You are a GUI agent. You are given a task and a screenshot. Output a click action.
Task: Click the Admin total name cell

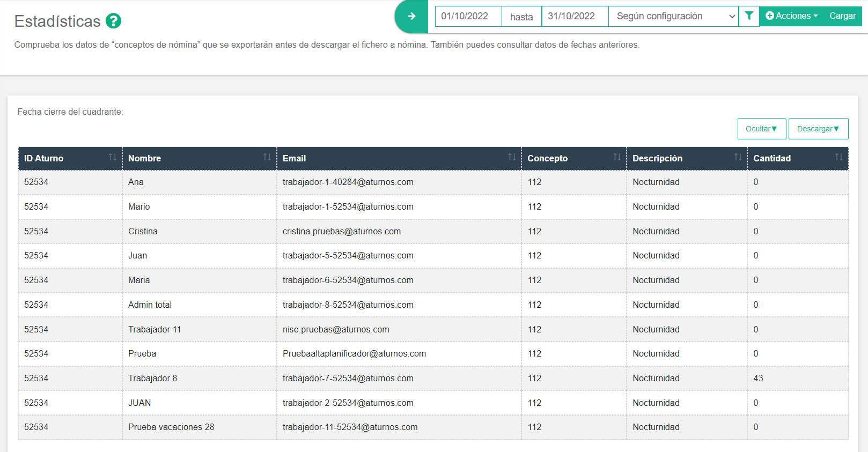tap(150, 305)
